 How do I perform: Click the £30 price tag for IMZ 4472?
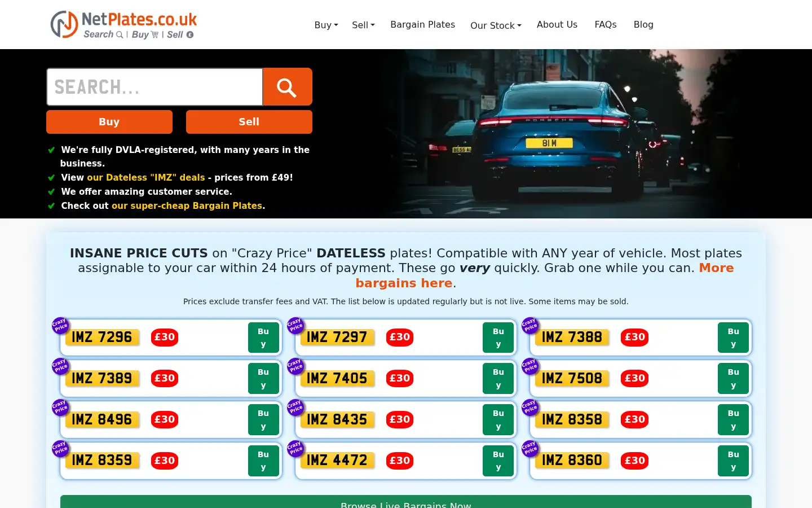400,461
